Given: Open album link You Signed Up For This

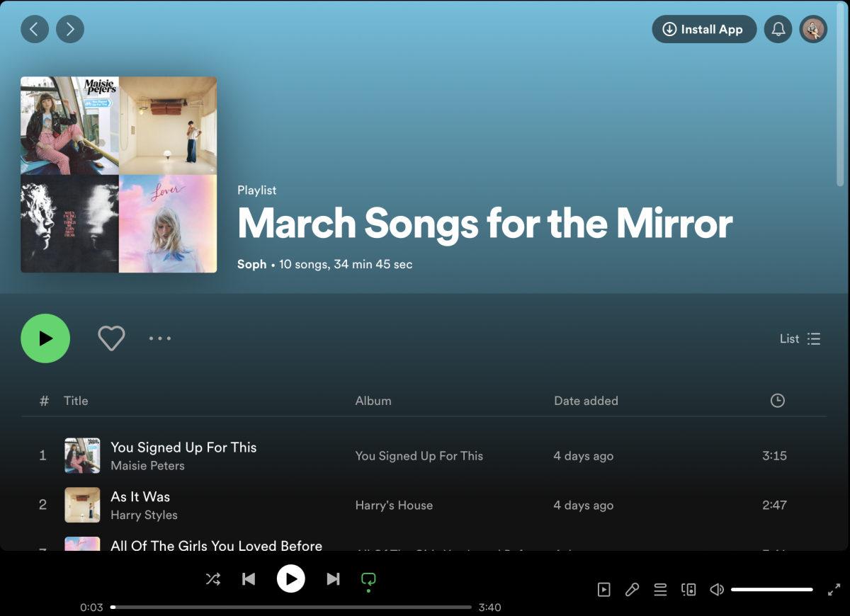Looking at the screenshot, I should [x=419, y=456].
